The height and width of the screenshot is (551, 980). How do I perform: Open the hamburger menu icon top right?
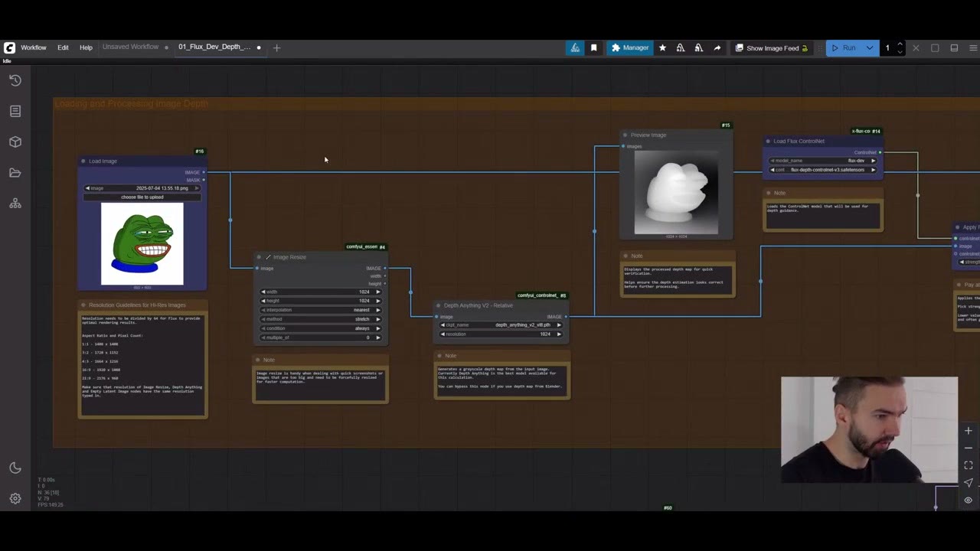click(x=973, y=47)
